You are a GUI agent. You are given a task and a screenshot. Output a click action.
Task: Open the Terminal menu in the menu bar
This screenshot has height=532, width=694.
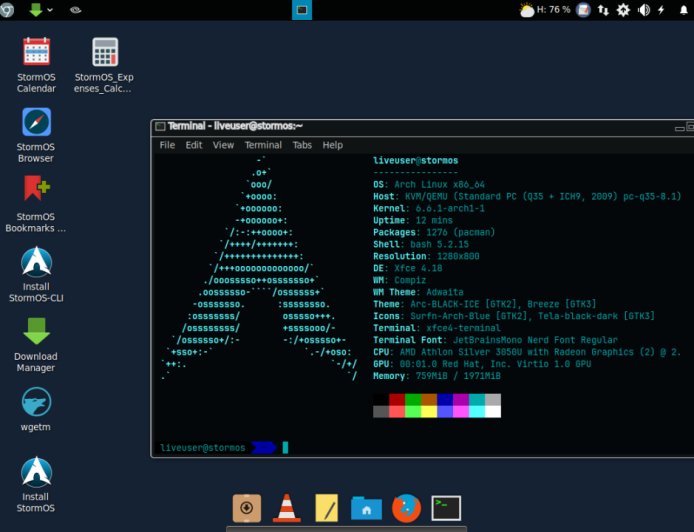[x=263, y=145]
